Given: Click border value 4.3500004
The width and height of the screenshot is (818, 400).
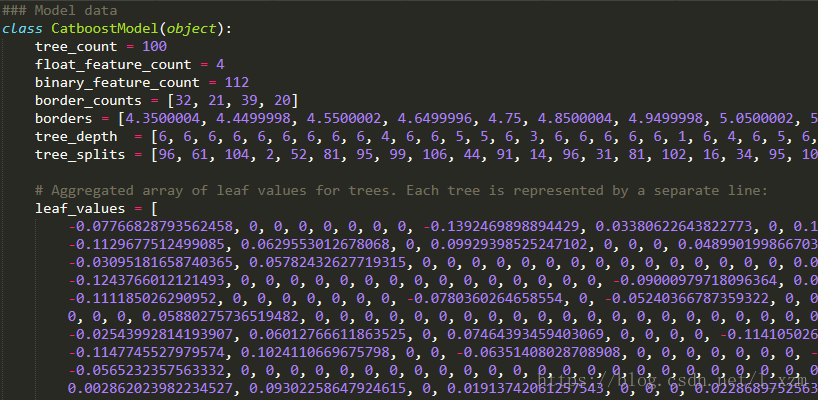Looking at the screenshot, I should [x=162, y=118].
